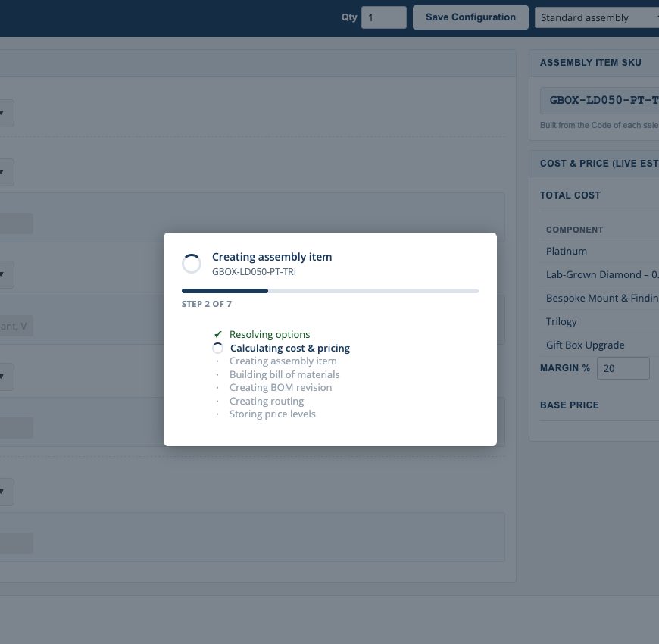This screenshot has width=659, height=644.
Task: Click the 'Creating BOM revision' step
Action: click(x=281, y=388)
